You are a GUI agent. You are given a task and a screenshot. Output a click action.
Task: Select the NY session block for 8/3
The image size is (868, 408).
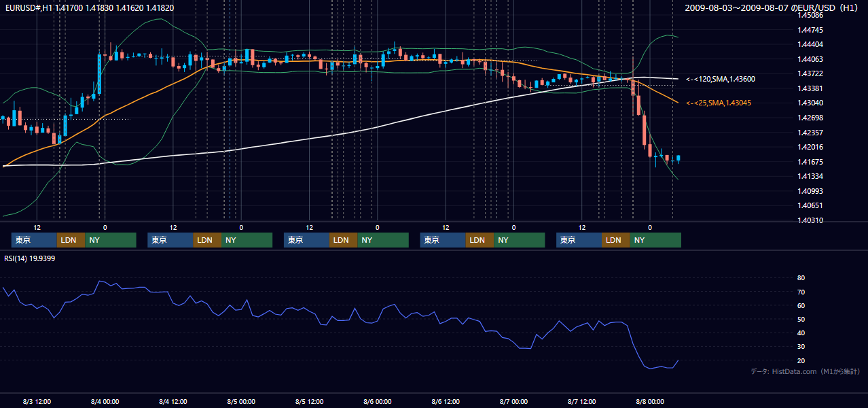tap(111, 240)
